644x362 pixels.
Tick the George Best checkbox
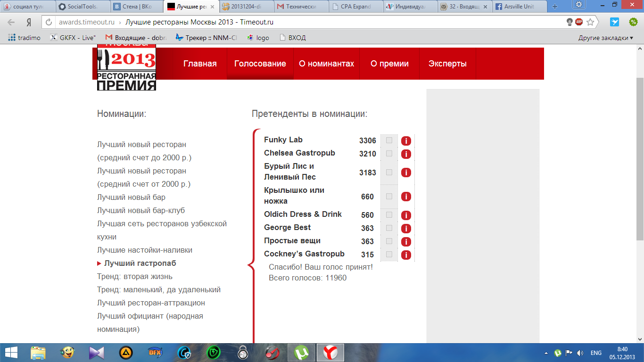(x=389, y=228)
